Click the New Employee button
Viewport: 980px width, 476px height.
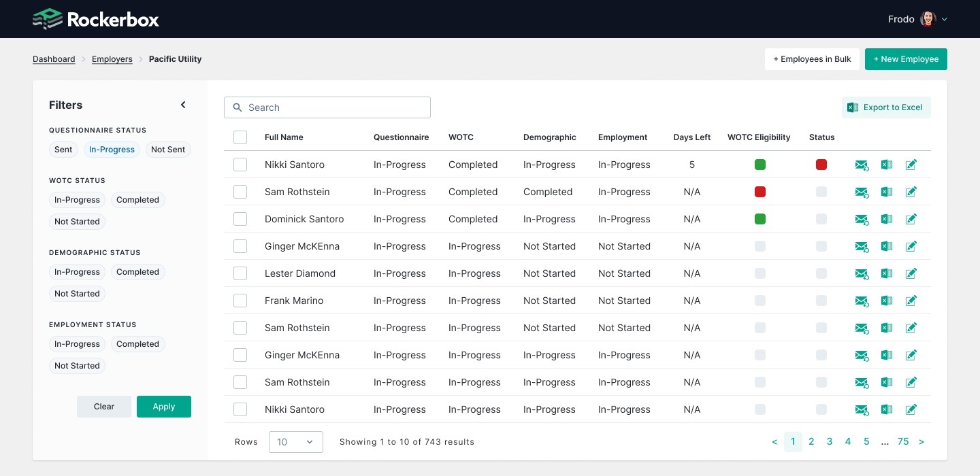tap(906, 59)
